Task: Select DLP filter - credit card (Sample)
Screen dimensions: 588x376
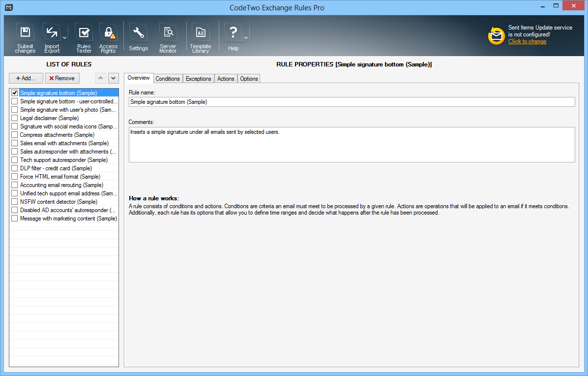Action: 56,168
